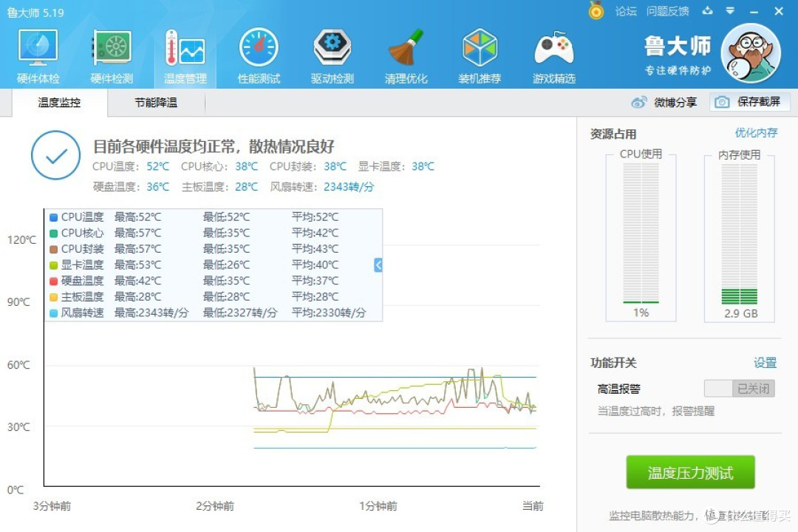Viewport: 798px width, 532px height.
Task: Click CPU核心 green legend swatch
Action: (53, 233)
